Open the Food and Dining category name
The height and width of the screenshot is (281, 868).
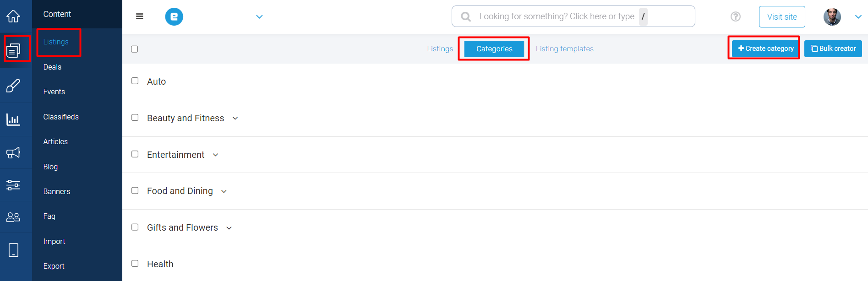(180, 191)
